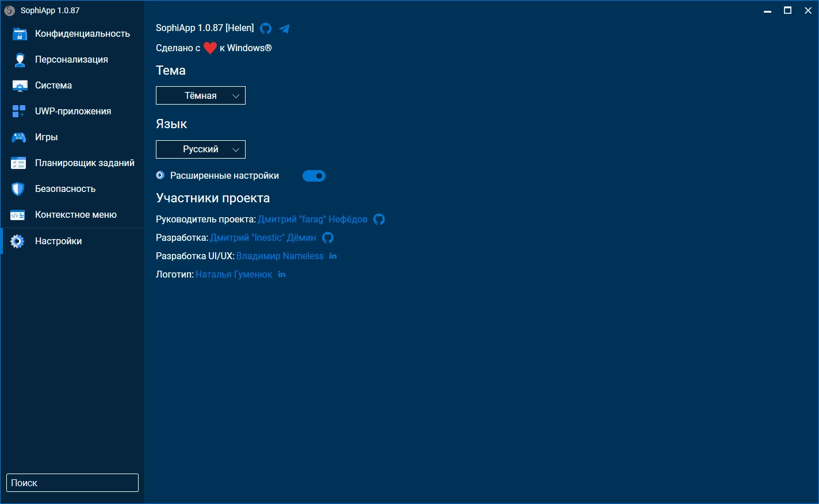This screenshot has width=819, height=504.
Task: Go to the Персонализация section
Action: coord(72,60)
